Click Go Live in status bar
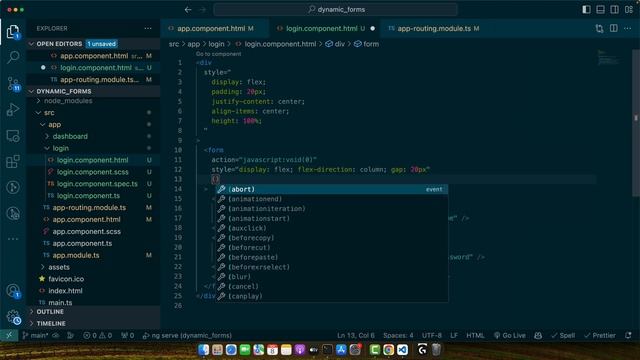This screenshot has height=360, width=640. click(509, 336)
